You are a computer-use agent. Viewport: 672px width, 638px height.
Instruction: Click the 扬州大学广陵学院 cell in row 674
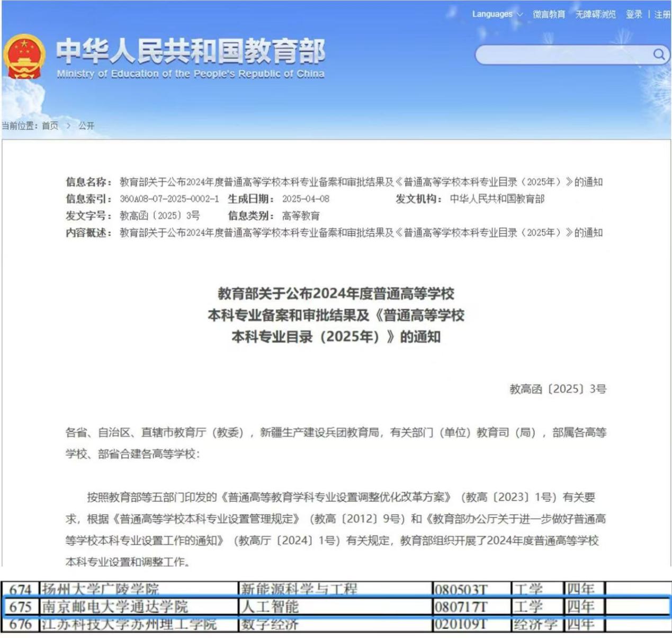pyautogui.click(x=100, y=589)
